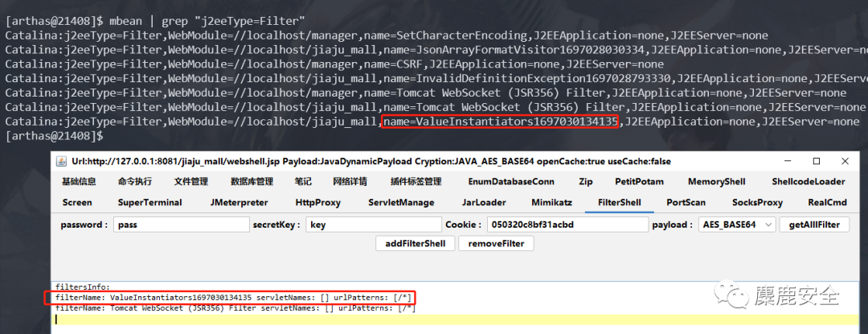Click the last arthas@21408 prompt in terminal

55,136
